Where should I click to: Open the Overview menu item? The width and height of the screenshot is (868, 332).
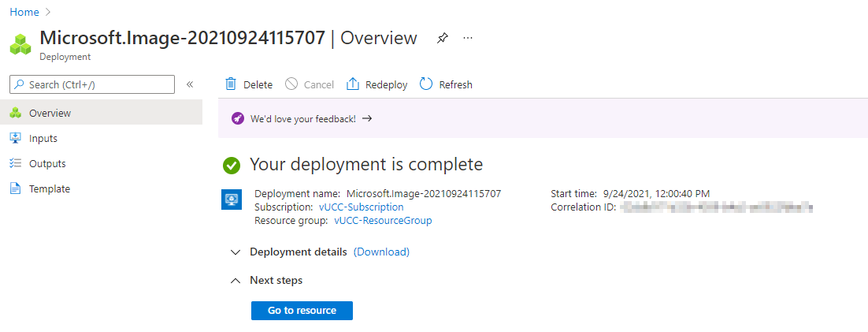(x=50, y=113)
